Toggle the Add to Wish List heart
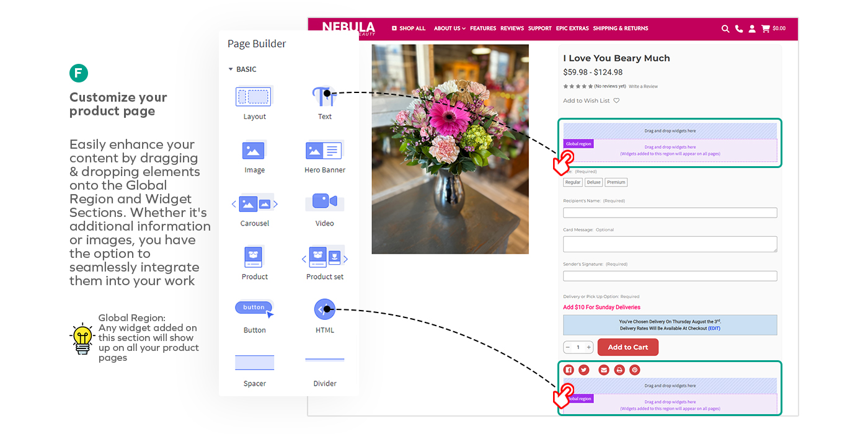Image resolution: width=868 pixels, height=434 pixels. click(615, 100)
